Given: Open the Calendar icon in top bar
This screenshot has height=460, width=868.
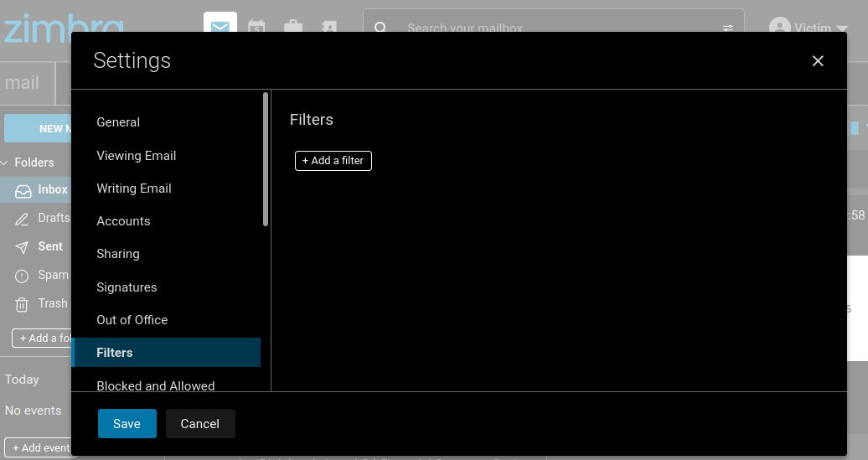Looking at the screenshot, I should [x=256, y=25].
